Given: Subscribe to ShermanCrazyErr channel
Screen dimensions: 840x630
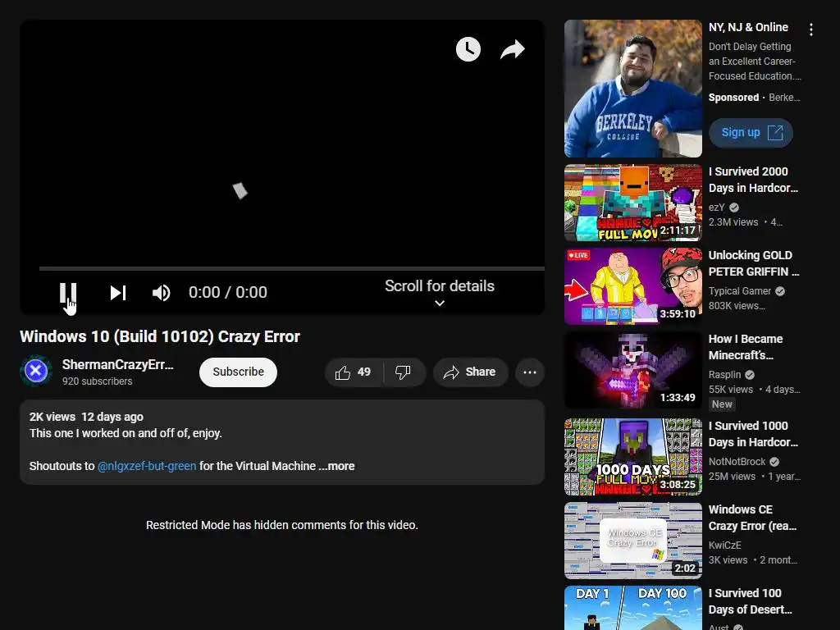Looking at the screenshot, I should pyautogui.click(x=239, y=372).
